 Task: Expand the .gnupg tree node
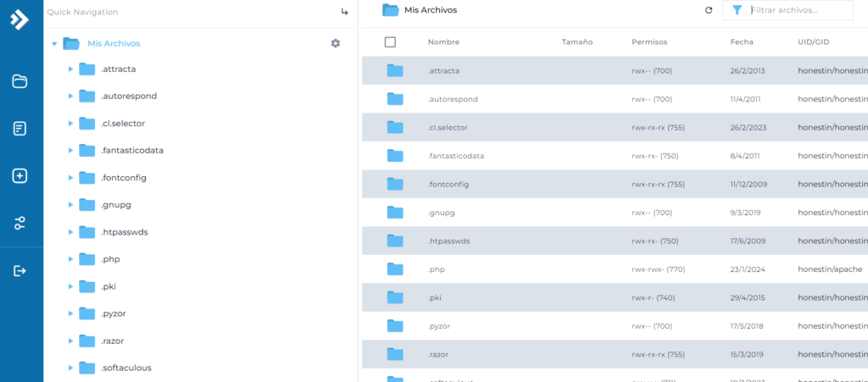(70, 205)
